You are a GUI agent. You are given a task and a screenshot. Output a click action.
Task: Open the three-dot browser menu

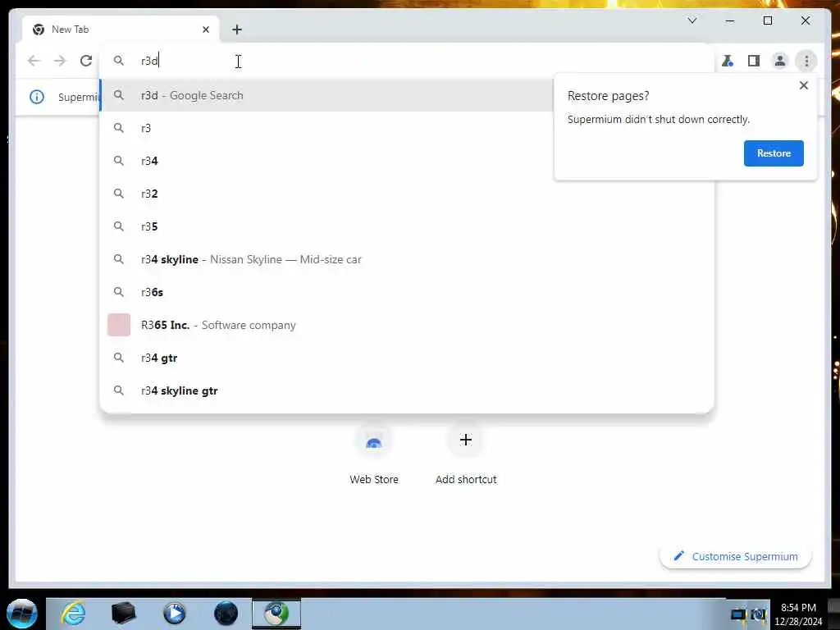click(806, 61)
